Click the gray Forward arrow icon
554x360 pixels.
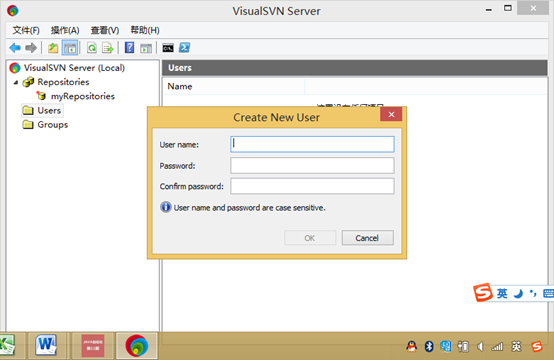[31, 48]
